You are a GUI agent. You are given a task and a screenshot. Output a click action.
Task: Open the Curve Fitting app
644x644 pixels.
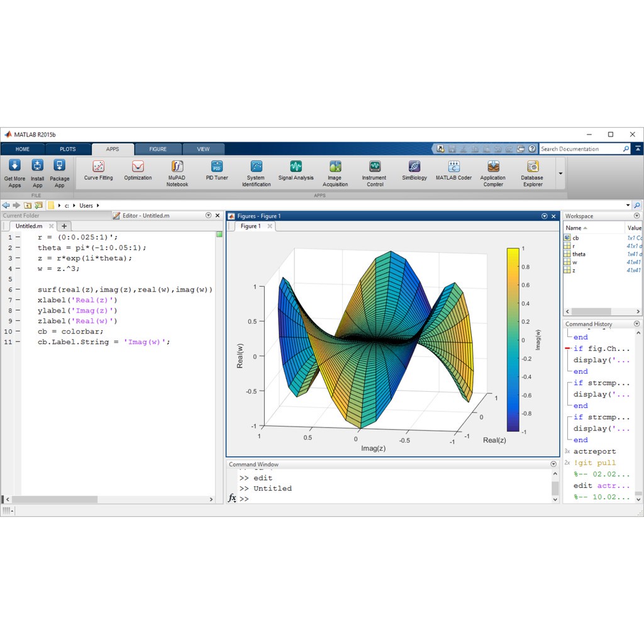pos(98,167)
